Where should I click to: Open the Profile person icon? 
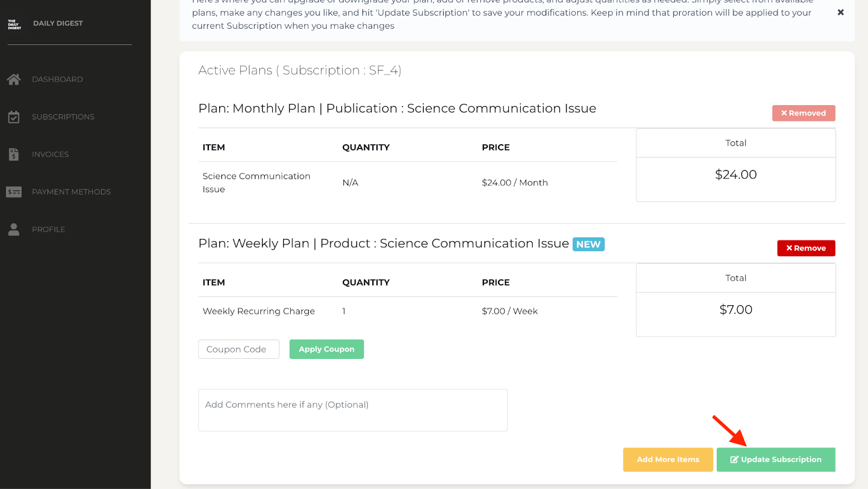pyautogui.click(x=14, y=229)
